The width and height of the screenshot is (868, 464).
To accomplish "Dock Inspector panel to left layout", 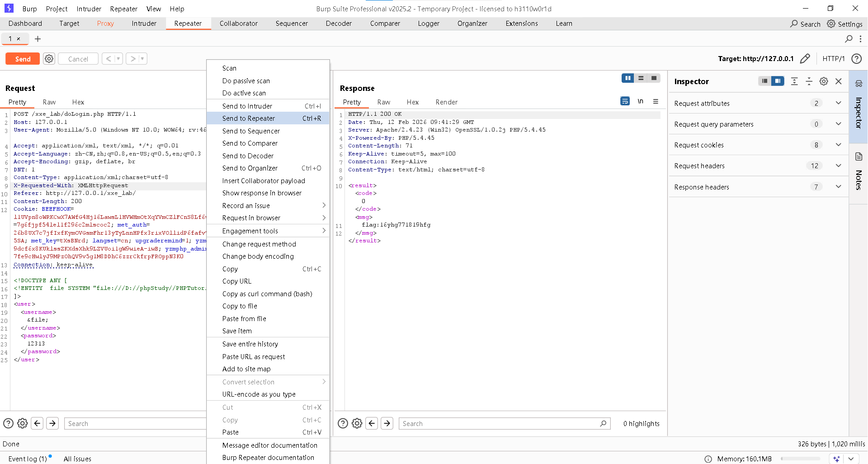I will point(764,81).
